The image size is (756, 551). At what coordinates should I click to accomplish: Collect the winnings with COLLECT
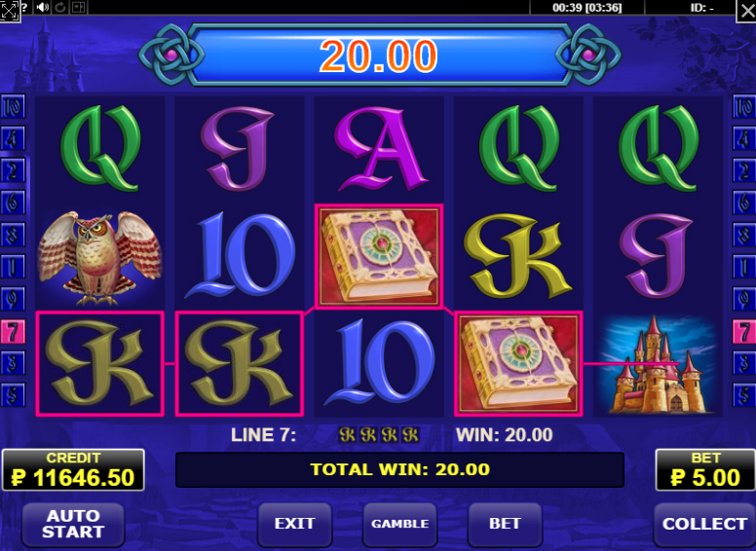pyautogui.click(x=704, y=524)
